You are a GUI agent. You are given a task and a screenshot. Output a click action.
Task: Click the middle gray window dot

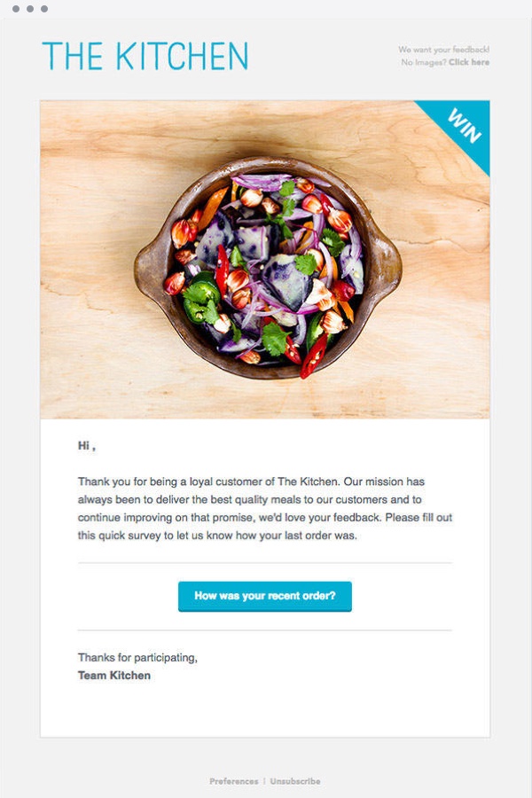coord(30,9)
